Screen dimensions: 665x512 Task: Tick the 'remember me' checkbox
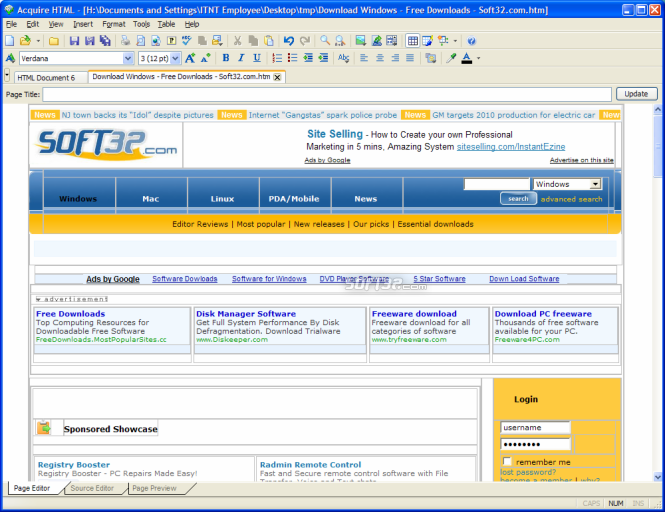tap(506, 461)
